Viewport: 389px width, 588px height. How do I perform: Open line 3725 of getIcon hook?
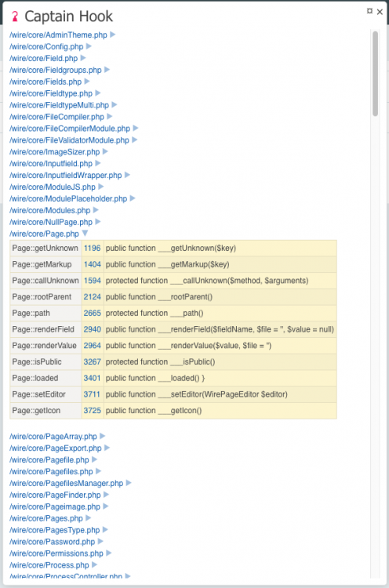click(x=93, y=411)
